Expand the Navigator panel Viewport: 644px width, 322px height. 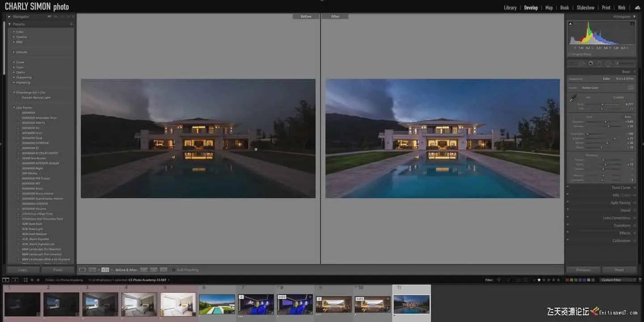coord(9,17)
